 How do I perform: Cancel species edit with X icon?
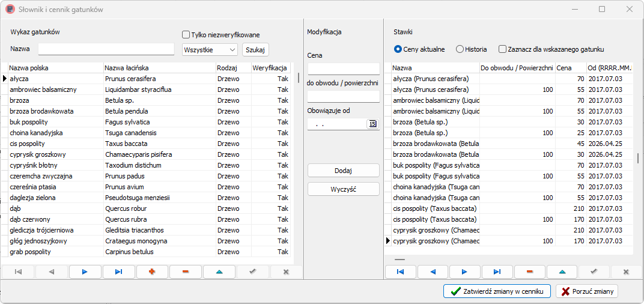(x=287, y=272)
